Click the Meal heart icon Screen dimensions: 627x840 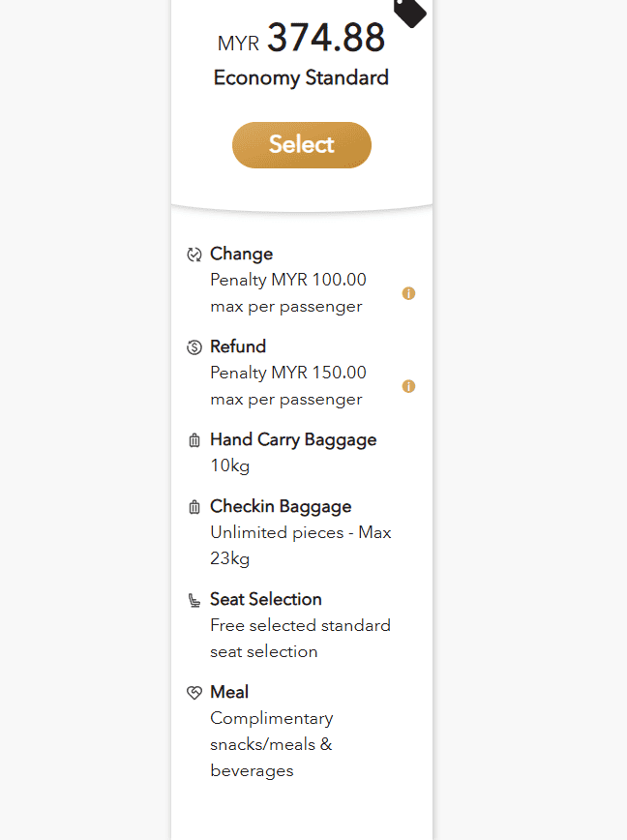point(194,693)
